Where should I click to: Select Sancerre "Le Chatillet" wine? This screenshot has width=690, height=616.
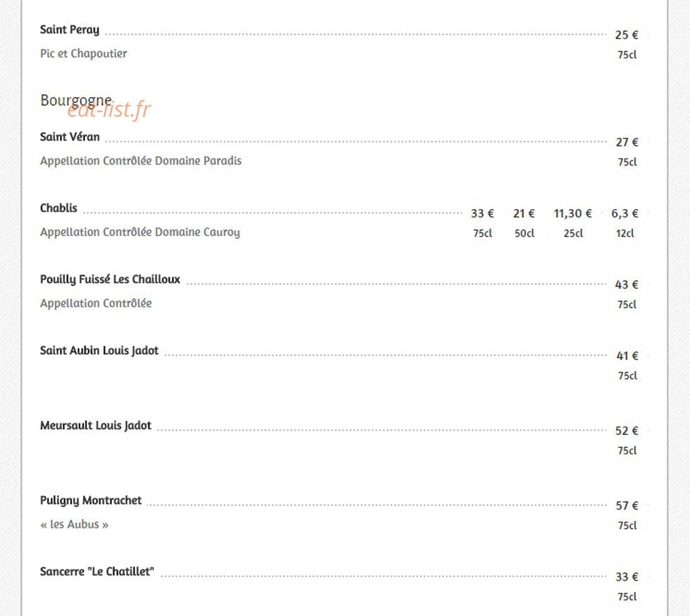[97, 572]
